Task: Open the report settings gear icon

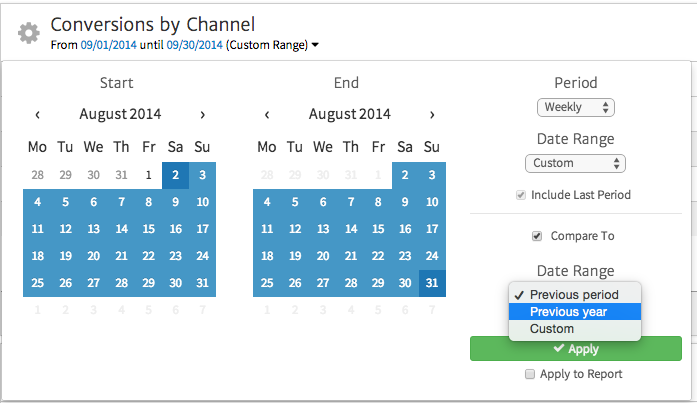Action: click(x=29, y=32)
